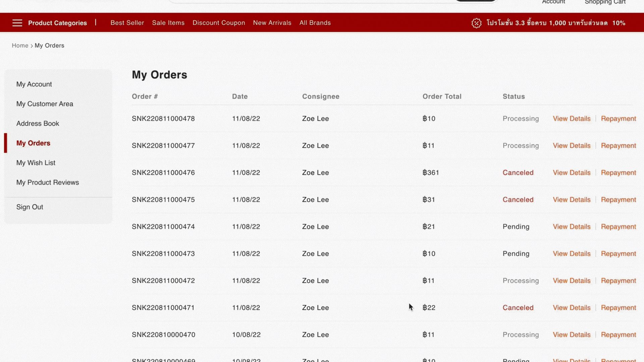Open the Product Categories hamburger menu

[x=17, y=22]
